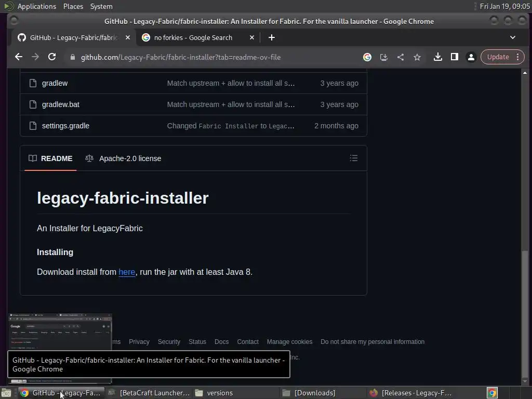The width and height of the screenshot is (532, 399).
Task: Click the page vertical scrollbar thumb
Action: click(525, 315)
